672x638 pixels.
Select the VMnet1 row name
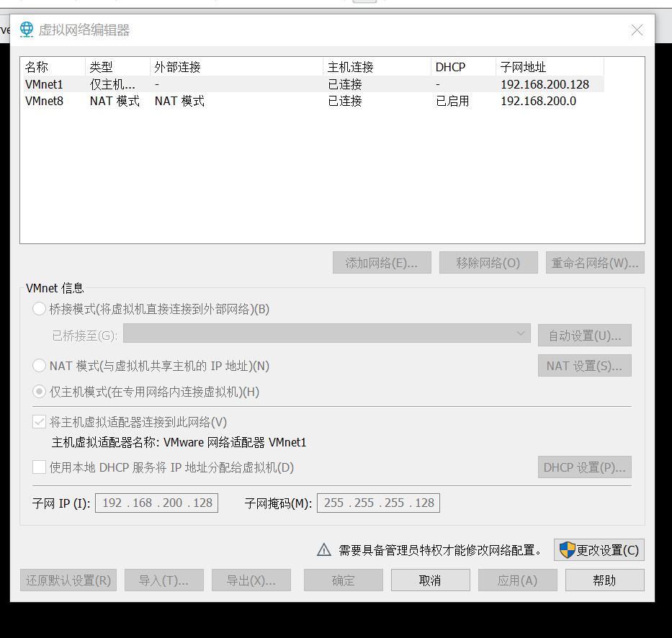pos(44,84)
